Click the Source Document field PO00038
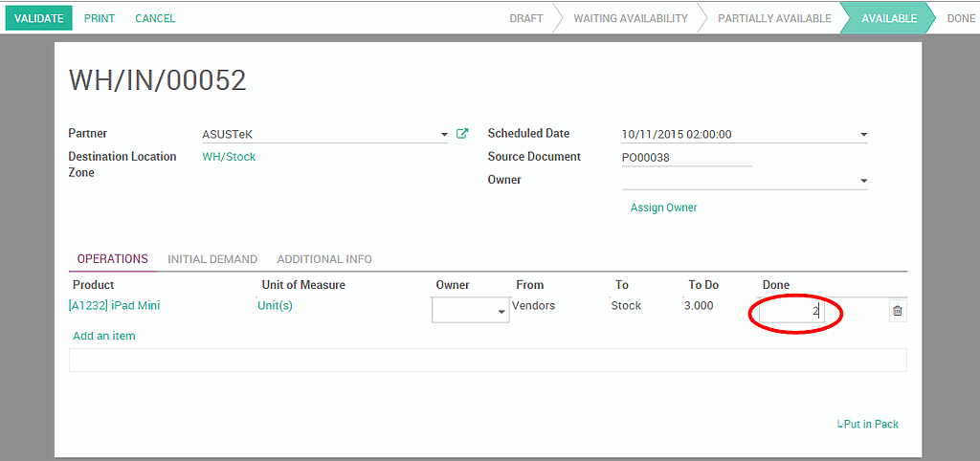The width and height of the screenshot is (980, 461). pos(685,157)
